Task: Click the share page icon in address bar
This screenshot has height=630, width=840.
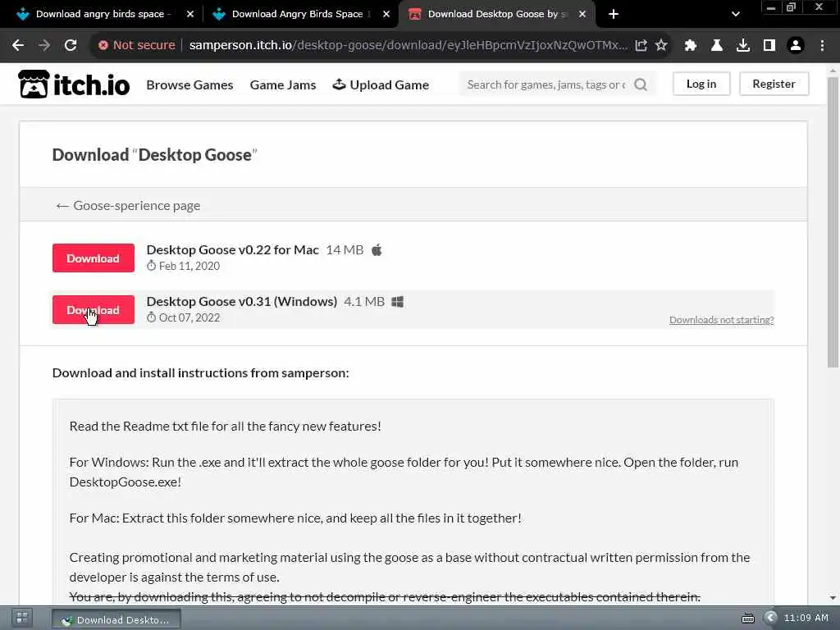Action: [641, 46]
